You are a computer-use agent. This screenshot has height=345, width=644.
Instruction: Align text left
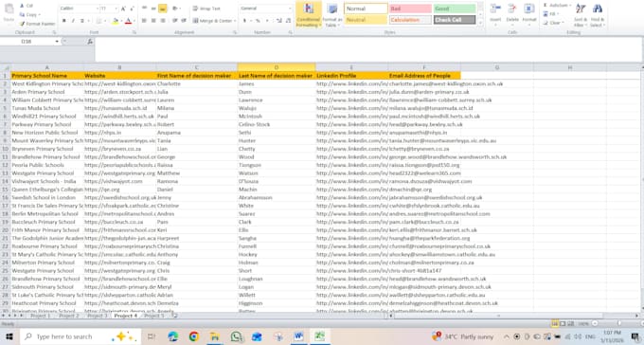pos(144,21)
